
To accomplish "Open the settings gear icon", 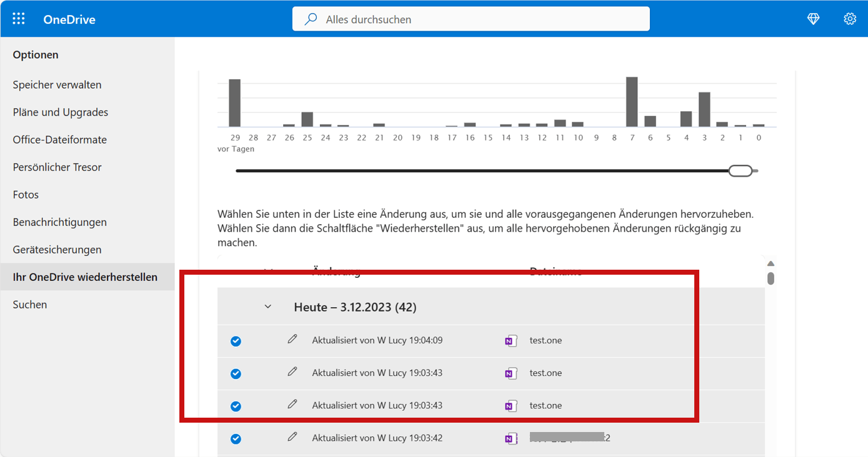I will pos(850,19).
